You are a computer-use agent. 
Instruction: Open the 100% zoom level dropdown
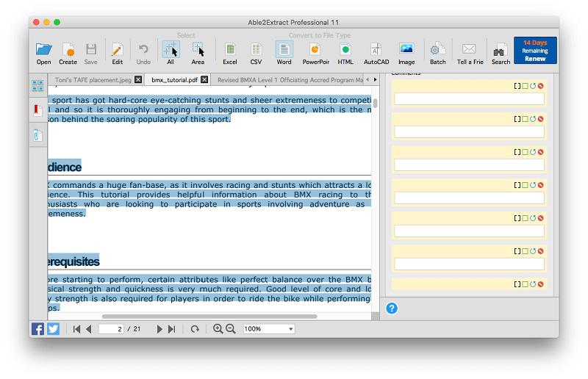click(268, 329)
